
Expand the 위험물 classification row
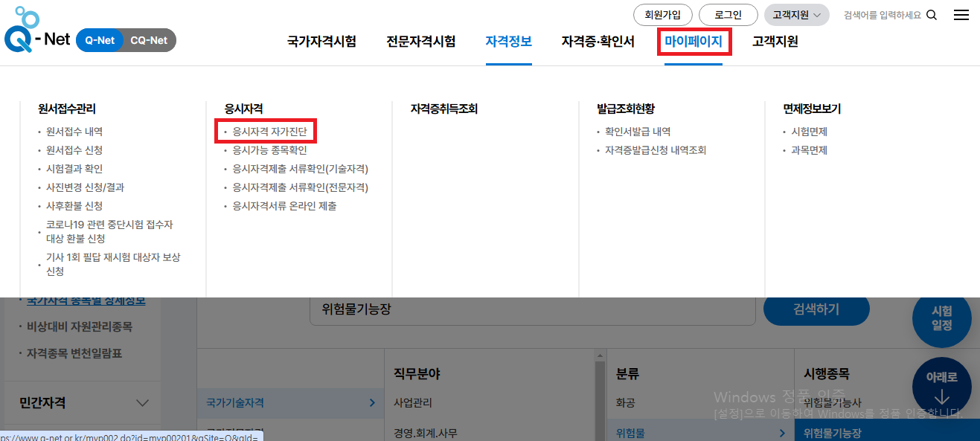pos(699,431)
